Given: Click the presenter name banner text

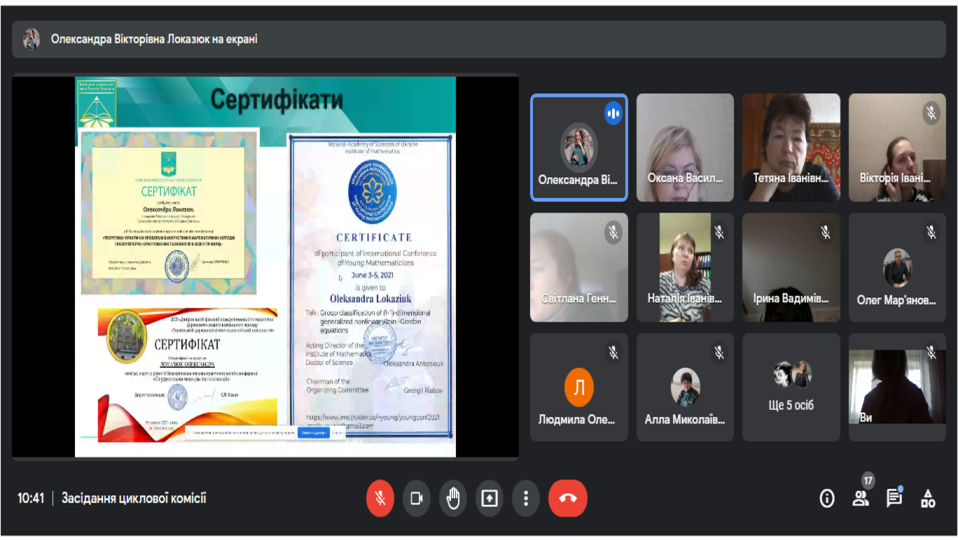Looking at the screenshot, I should (154, 39).
